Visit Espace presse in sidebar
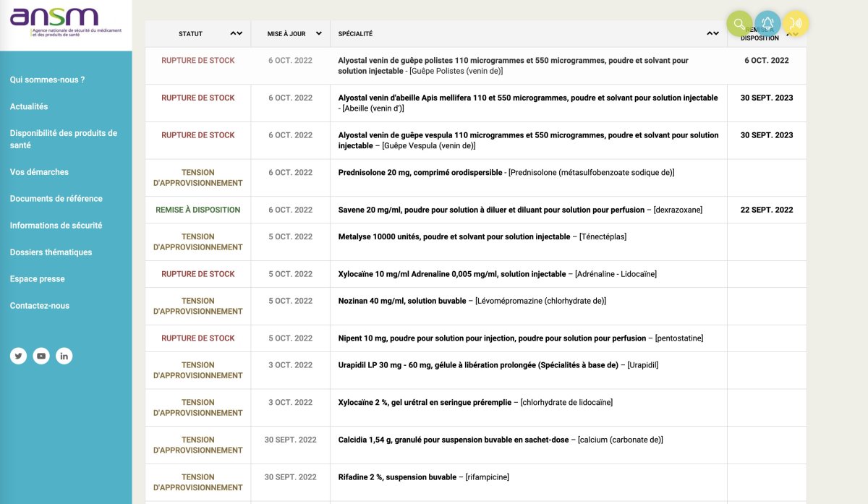868x504 pixels. pyautogui.click(x=38, y=278)
